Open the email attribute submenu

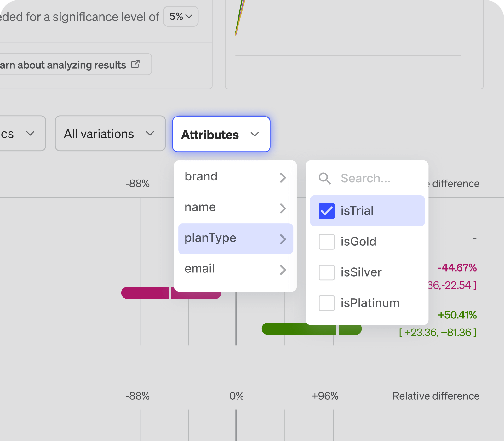tap(200, 269)
